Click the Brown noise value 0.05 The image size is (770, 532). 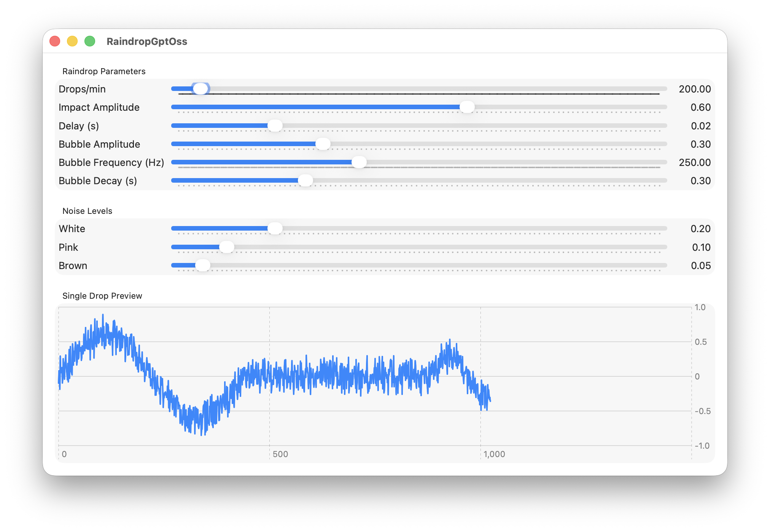pos(701,266)
